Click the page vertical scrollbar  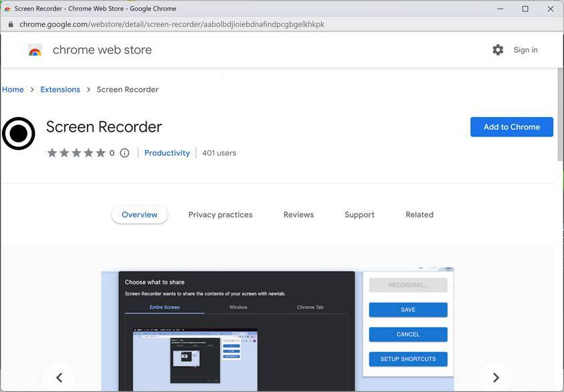(x=561, y=114)
